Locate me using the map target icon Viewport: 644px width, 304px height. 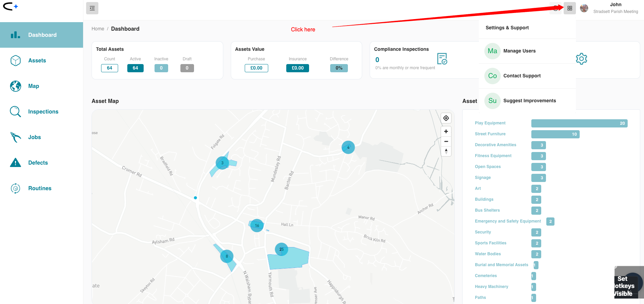coord(446,118)
